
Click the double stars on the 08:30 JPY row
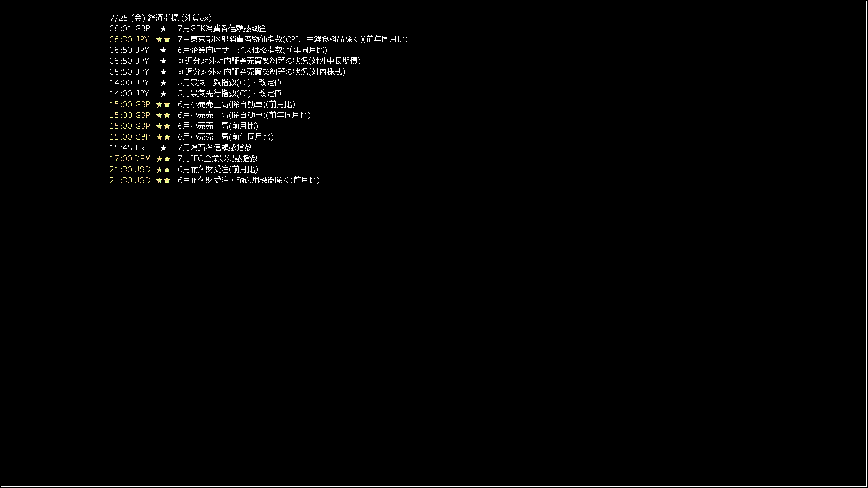[x=163, y=39]
